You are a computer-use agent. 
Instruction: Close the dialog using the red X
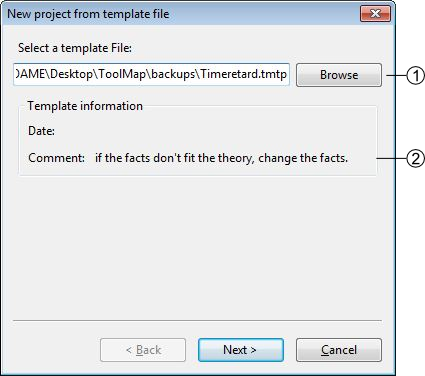[375, 14]
